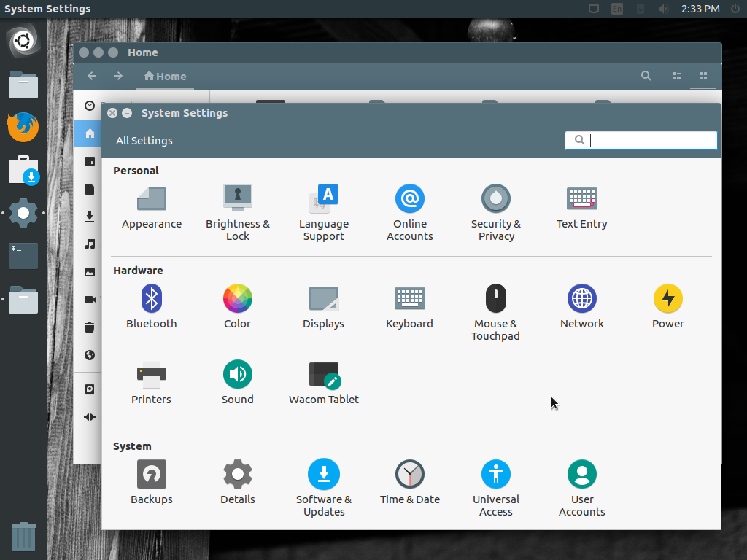Open the Color calibration settings
The width and height of the screenshot is (747, 560).
(x=237, y=297)
